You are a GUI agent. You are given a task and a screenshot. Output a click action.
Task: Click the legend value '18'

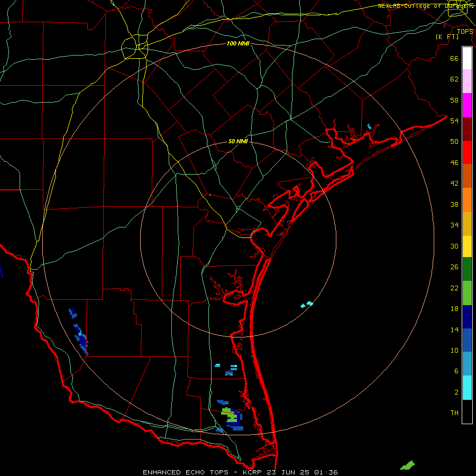[454, 309]
